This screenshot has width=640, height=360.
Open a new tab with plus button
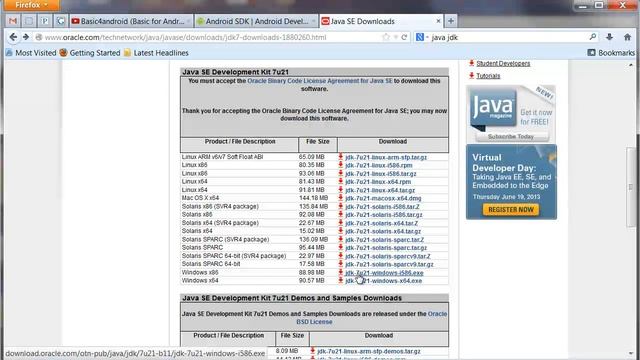coord(451,21)
